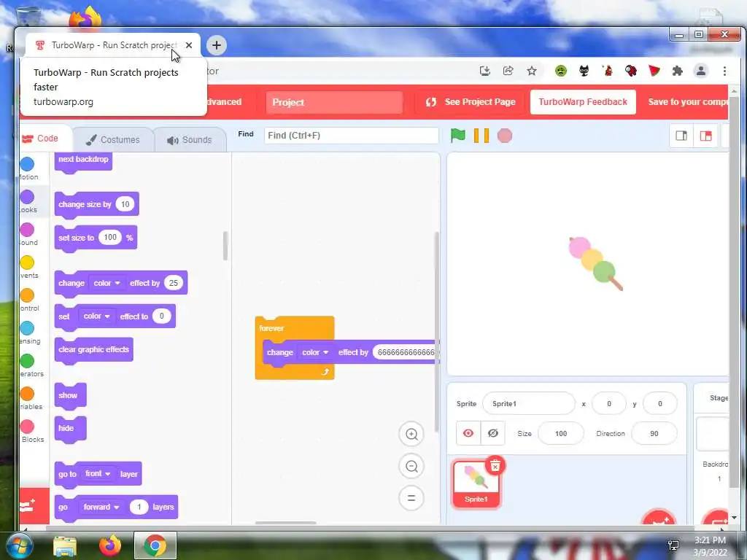Click the green flag to run project
The image size is (747, 560).
coord(458,136)
